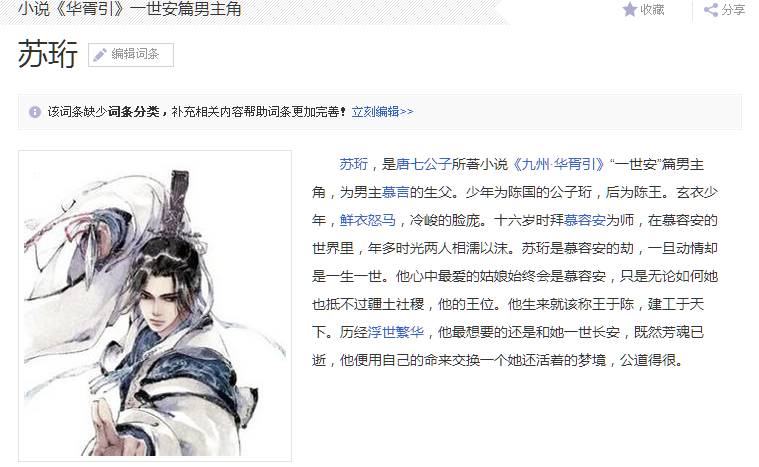Click the info icon in the notice bar
The image size is (759, 467).
(x=35, y=112)
